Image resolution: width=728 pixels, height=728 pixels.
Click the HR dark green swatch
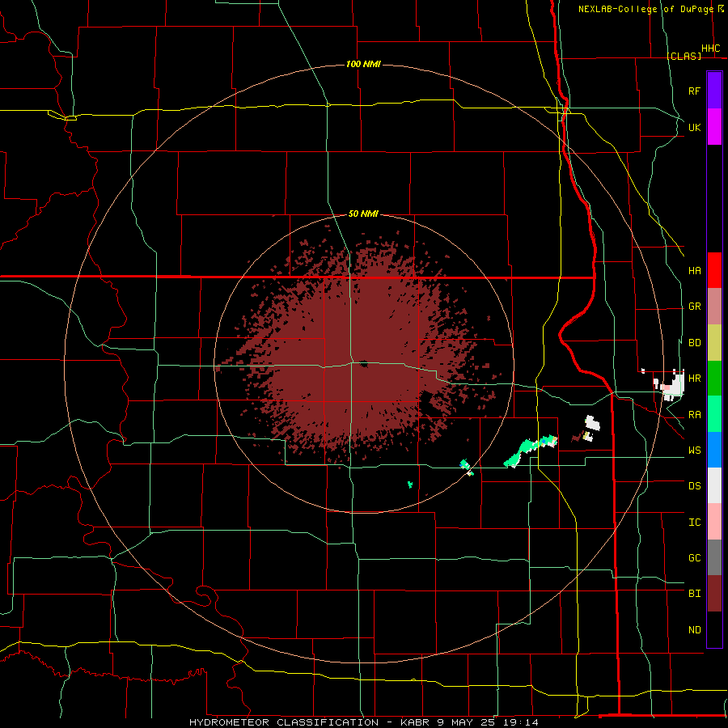pos(714,378)
